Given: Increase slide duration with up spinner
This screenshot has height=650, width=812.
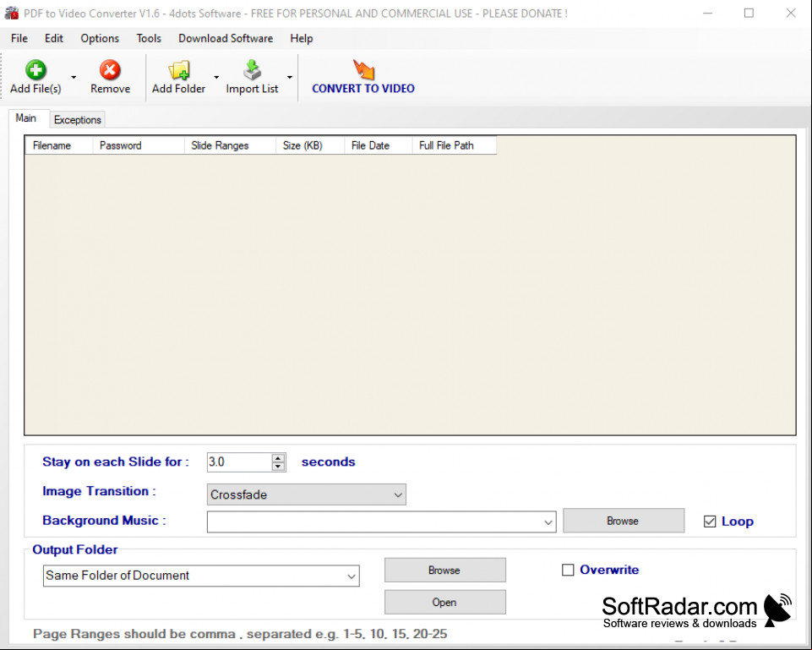Looking at the screenshot, I should [278, 458].
